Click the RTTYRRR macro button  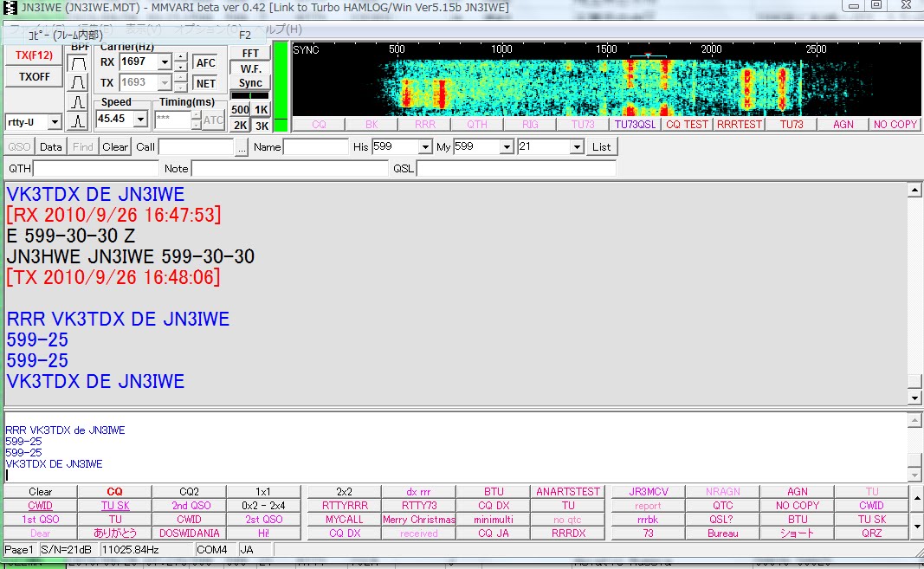(x=344, y=506)
